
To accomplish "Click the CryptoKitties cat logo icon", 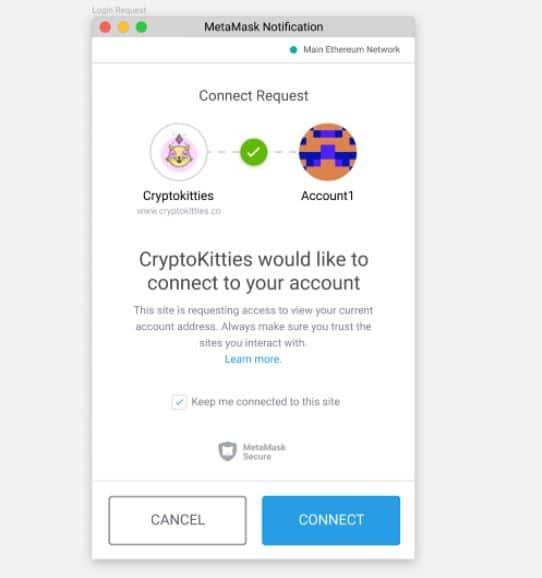I will [179, 152].
